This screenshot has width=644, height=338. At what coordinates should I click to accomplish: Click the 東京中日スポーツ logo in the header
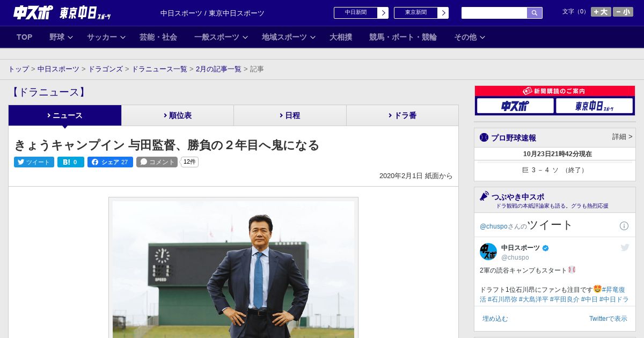[85, 13]
